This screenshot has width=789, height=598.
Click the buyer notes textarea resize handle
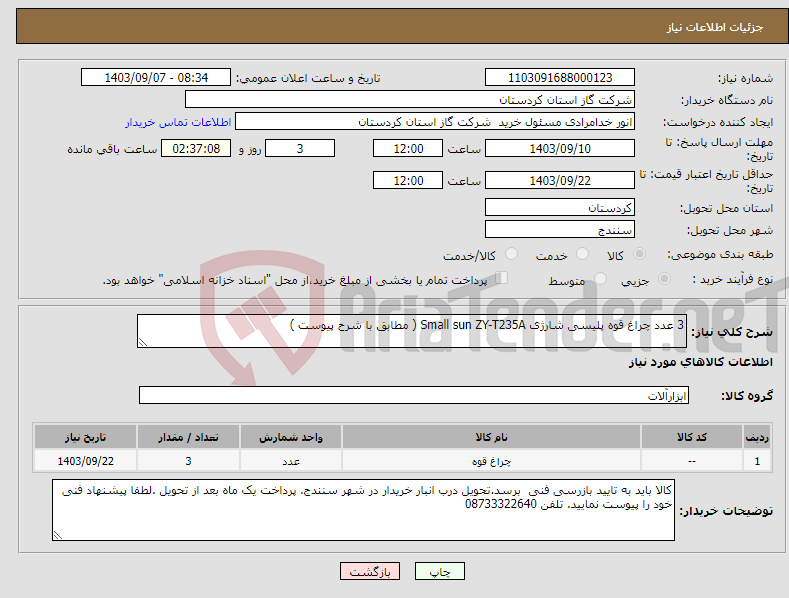point(58,535)
